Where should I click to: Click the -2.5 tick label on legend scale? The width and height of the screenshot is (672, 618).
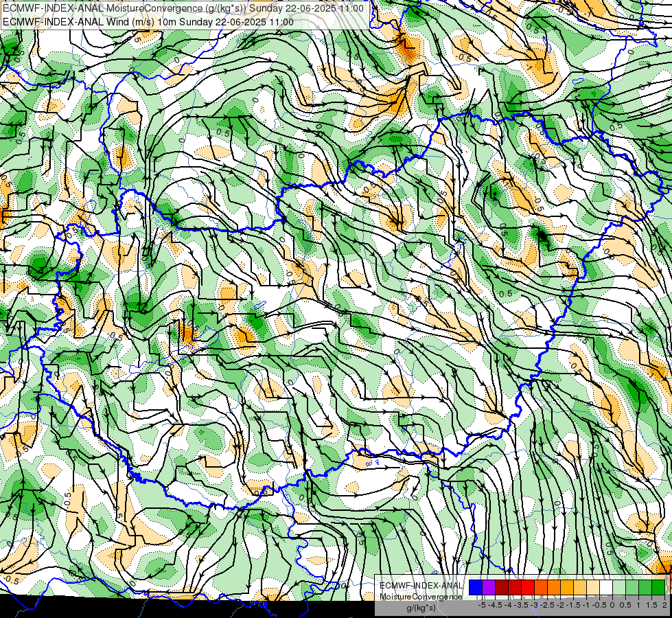click(547, 605)
